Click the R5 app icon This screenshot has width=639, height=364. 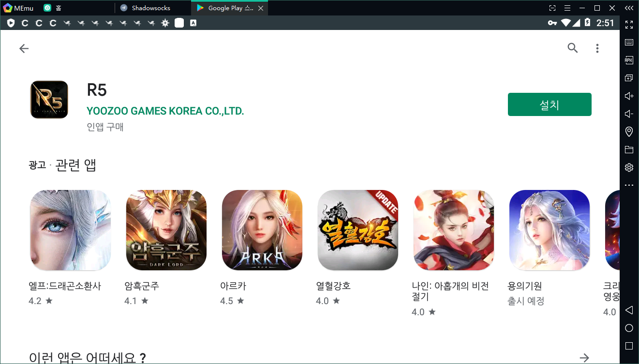[x=49, y=100]
